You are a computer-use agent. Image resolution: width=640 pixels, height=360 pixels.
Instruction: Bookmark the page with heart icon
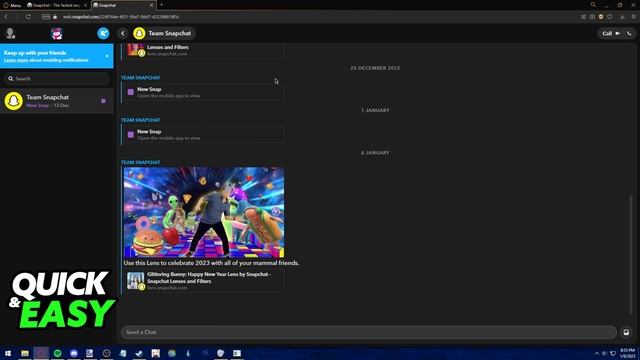point(610,17)
